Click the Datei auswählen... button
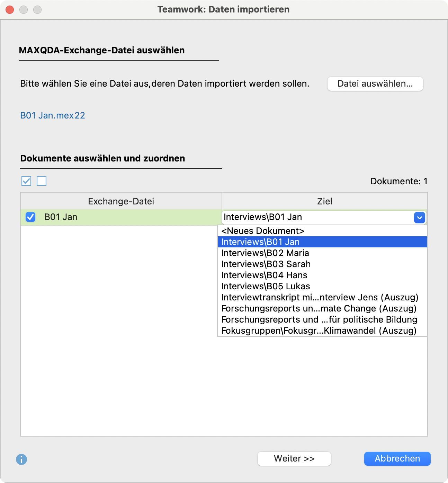This screenshot has height=483, width=448. [375, 84]
